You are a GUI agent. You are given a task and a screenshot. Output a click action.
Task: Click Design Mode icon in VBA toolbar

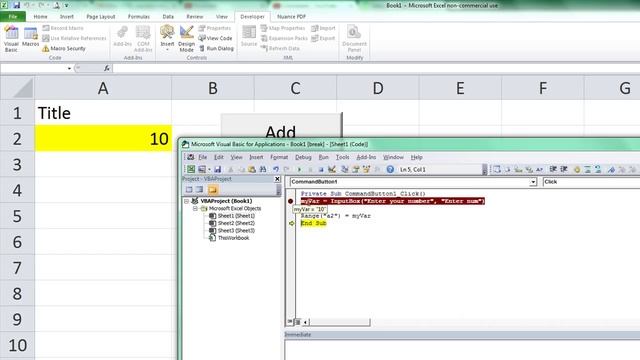[332, 169]
